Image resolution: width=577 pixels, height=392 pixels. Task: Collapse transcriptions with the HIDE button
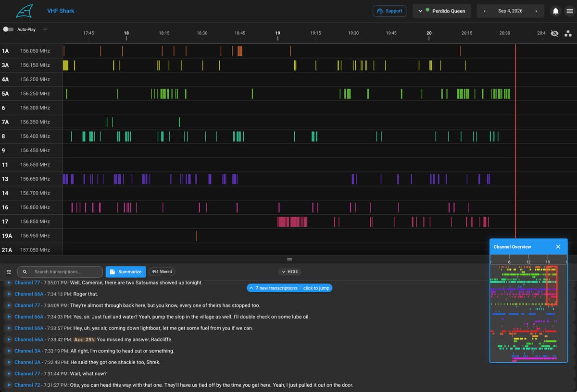(x=289, y=272)
